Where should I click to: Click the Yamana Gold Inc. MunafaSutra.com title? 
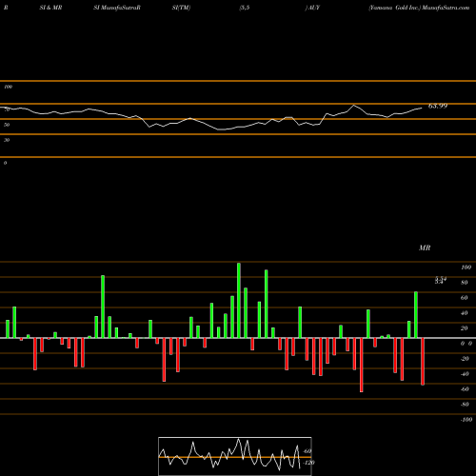click(419, 8)
